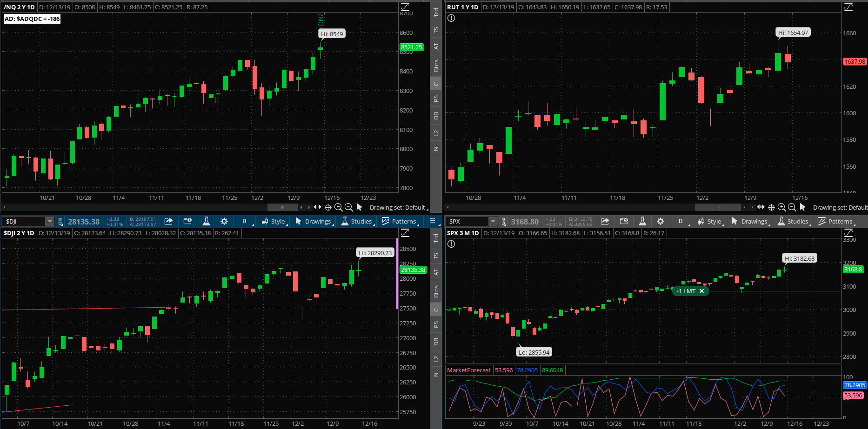Toggle Trd panel on /NQ chart sidebar
The width and height of the screenshot is (868, 429).
(436, 13)
